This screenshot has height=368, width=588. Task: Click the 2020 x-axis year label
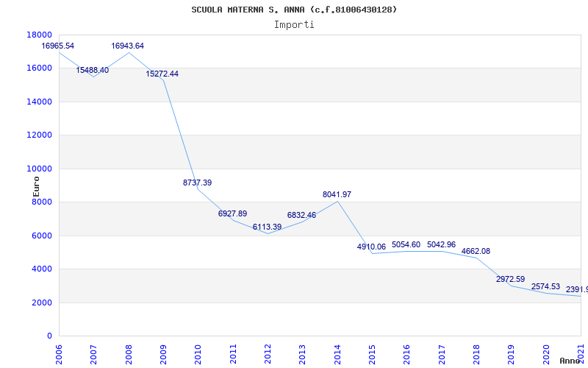coord(546,353)
